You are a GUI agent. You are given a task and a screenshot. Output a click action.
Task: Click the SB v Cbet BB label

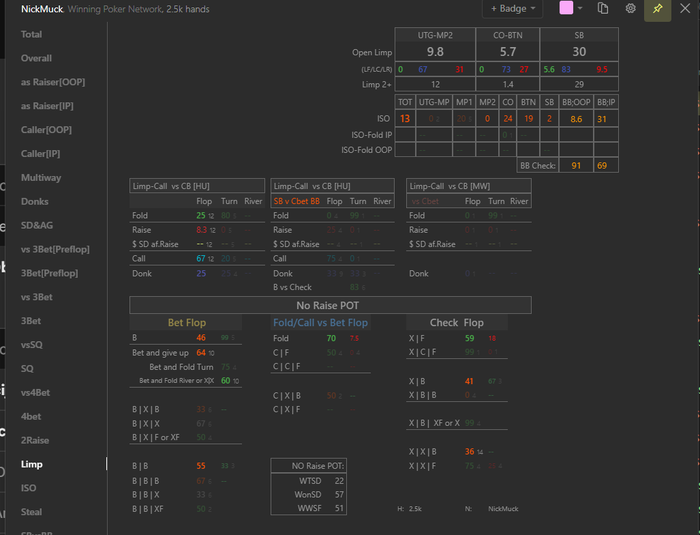pos(296,201)
